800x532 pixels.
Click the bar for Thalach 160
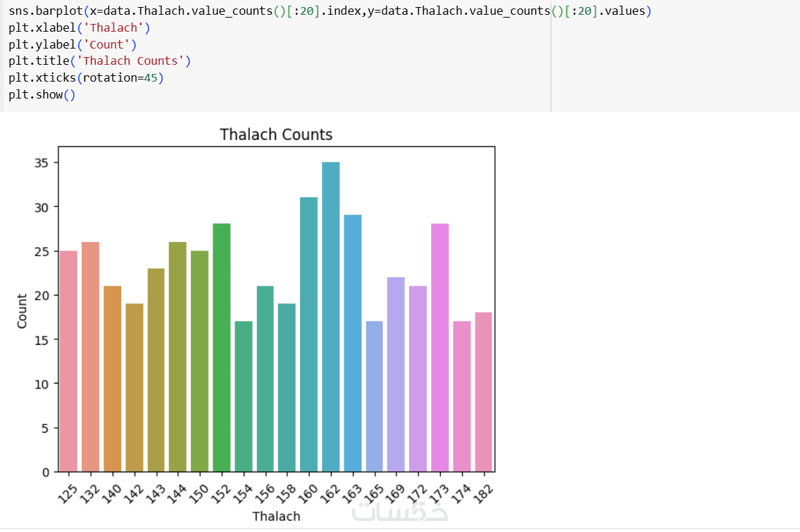point(308,334)
